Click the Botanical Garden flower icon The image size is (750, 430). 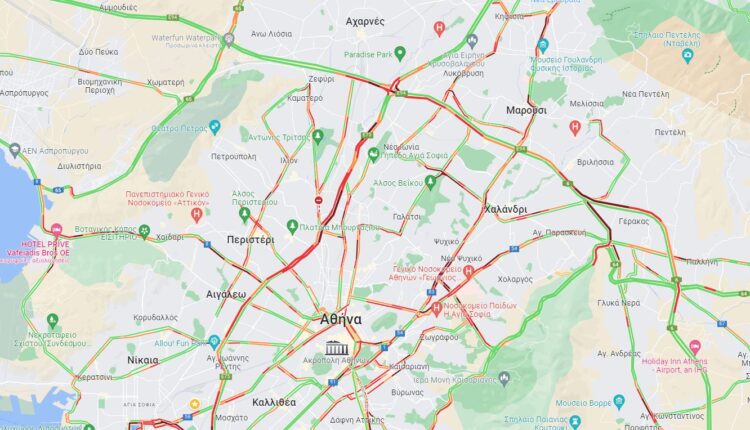[144, 232]
